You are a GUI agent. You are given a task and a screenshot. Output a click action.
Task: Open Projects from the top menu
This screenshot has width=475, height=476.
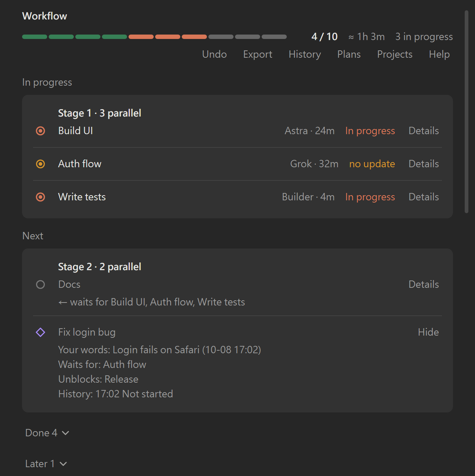point(395,54)
